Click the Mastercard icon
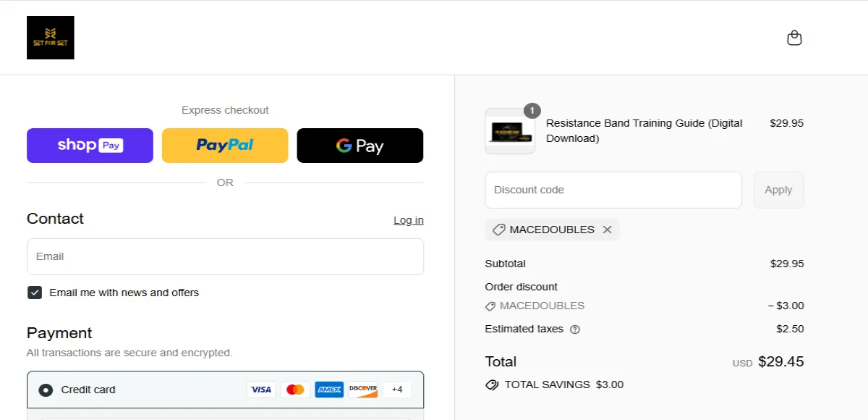Screen dimensions: 868x420 coord(295,390)
